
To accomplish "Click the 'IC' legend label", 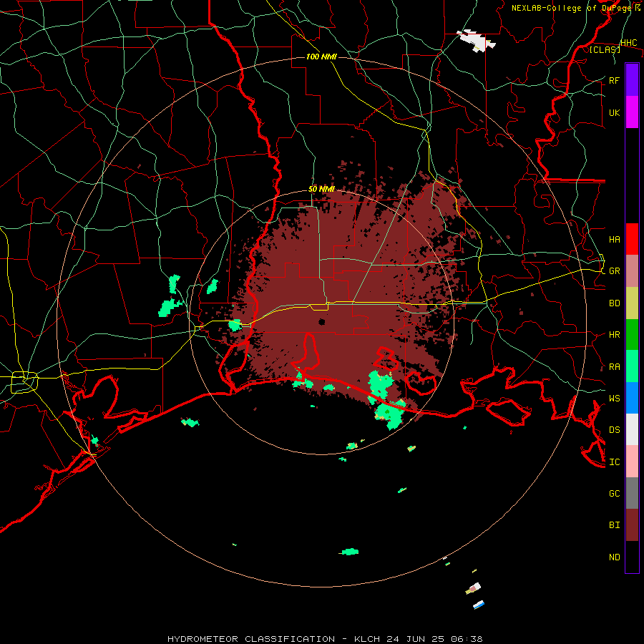I will [x=615, y=462].
